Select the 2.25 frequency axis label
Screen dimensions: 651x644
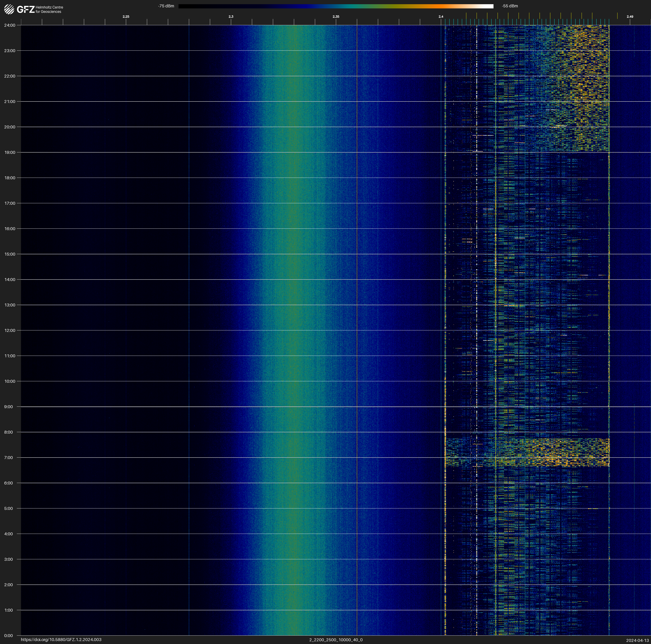click(126, 17)
